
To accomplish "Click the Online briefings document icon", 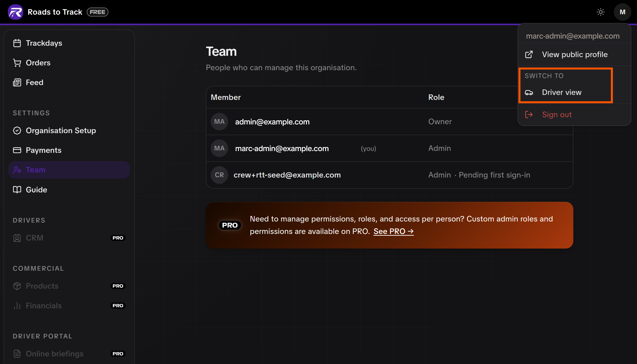I will (x=17, y=354).
